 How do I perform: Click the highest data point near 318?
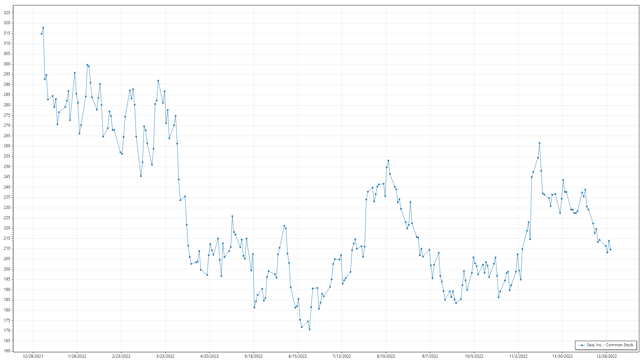43,28
